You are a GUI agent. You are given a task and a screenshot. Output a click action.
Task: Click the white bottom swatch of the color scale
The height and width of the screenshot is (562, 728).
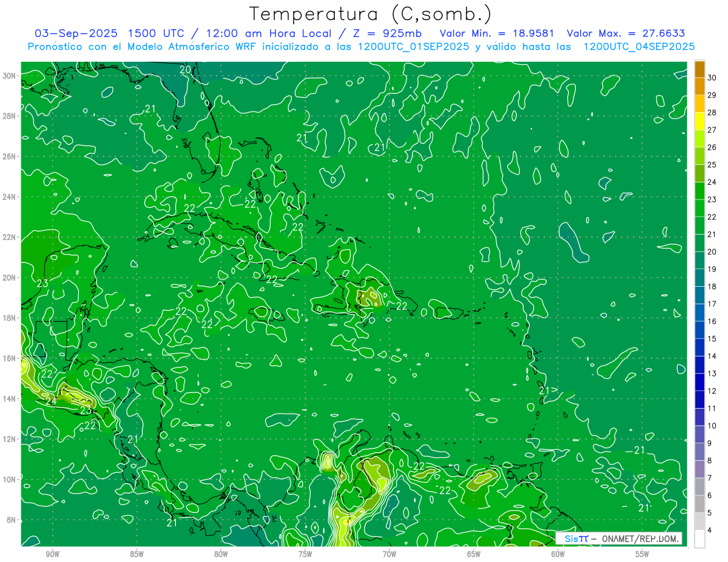pyautogui.click(x=699, y=539)
